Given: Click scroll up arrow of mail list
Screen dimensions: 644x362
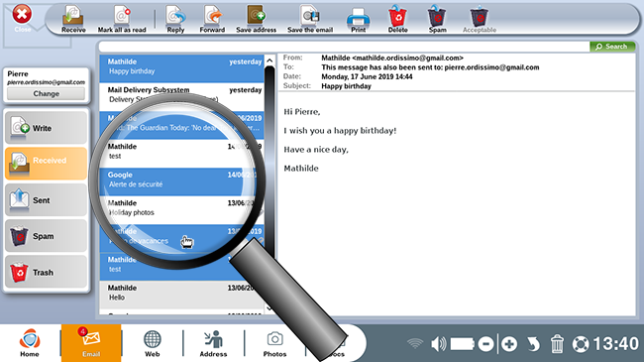Looking at the screenshot, I should point(269,60).
